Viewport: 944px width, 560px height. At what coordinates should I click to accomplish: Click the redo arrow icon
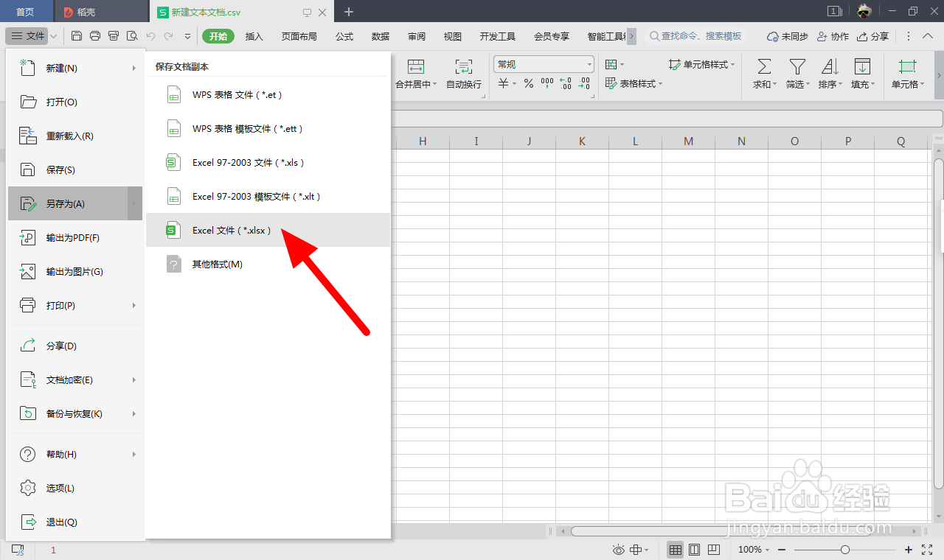[169, 36]
